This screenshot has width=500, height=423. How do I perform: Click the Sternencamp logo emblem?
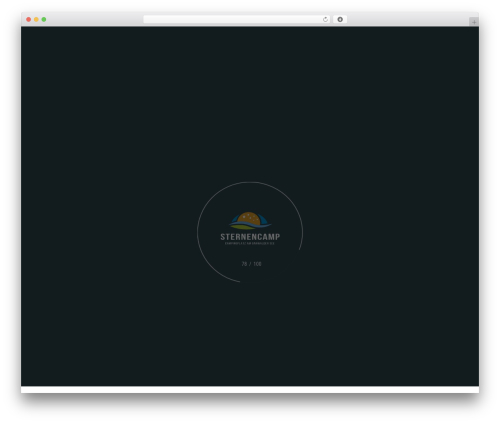250,221
